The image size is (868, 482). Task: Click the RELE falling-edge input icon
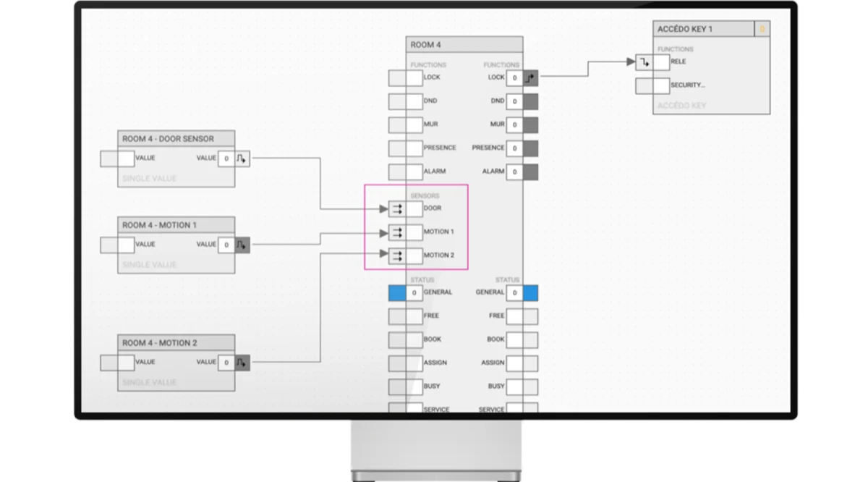coord(644,62)
